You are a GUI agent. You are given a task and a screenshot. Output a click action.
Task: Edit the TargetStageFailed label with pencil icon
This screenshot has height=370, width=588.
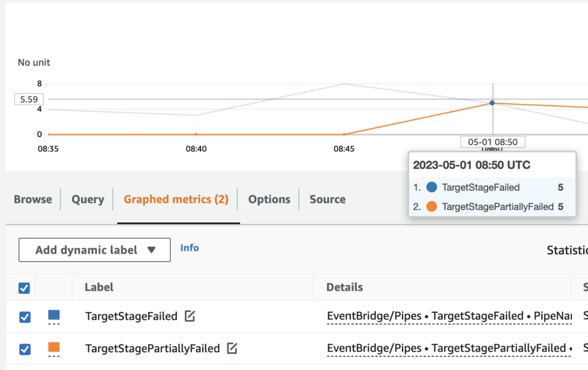(x=190, y=316)
